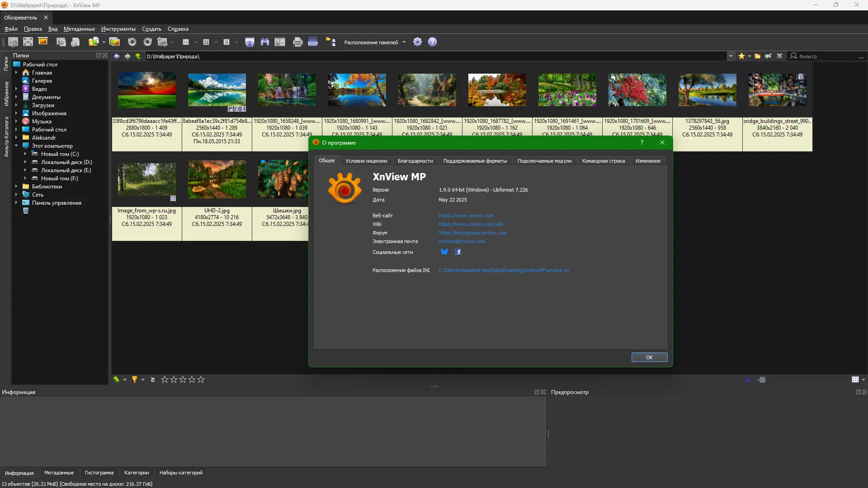Open the https://www.xnview.com website link
Screen dimensions: 868x488
click(x=466, y=216)
